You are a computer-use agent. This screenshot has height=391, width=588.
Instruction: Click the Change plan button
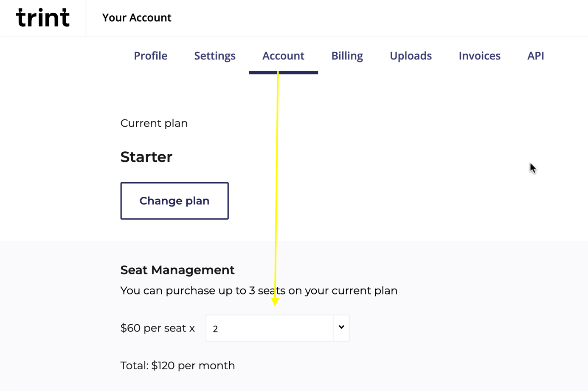click(174, 201)
